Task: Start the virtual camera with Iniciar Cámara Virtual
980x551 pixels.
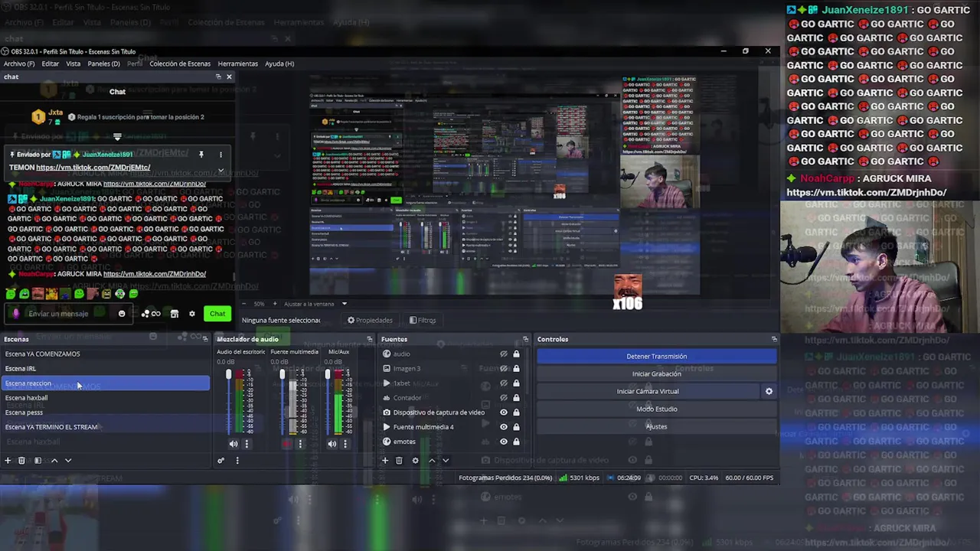Action: coord(648,391)
